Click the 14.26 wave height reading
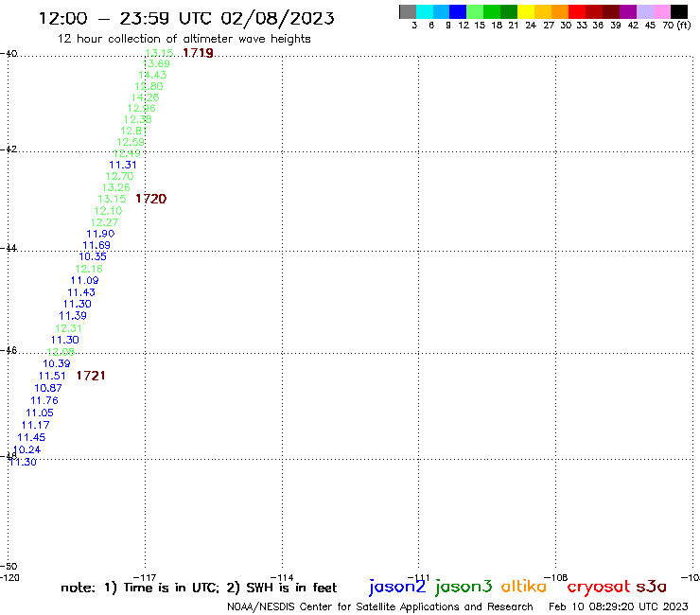Image resolution: width=700 pixels, height=615 pixels. (145, 97)
